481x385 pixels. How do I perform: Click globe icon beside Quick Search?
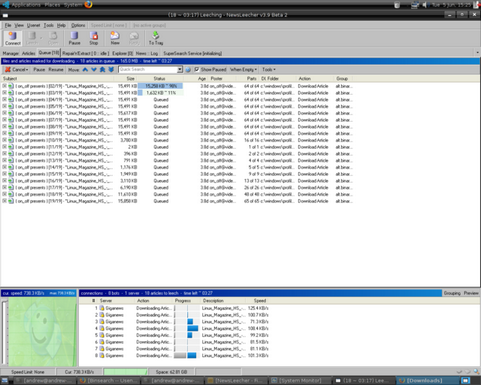pos(188,70)
